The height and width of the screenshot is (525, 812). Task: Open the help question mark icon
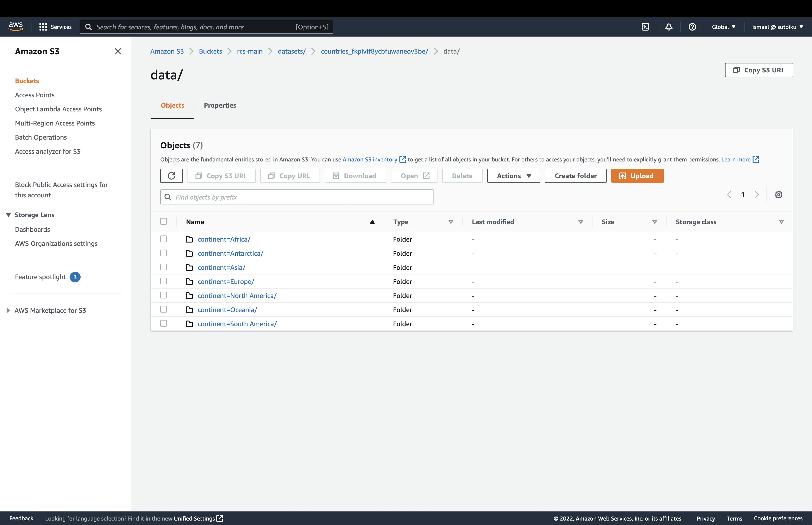(692, 27)
